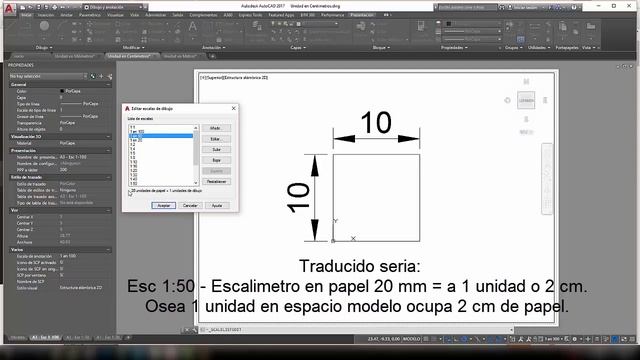Viewport: 640px width, 360px height.
Task: Select 1 en 20 in scale list
Action: [161, 140]
